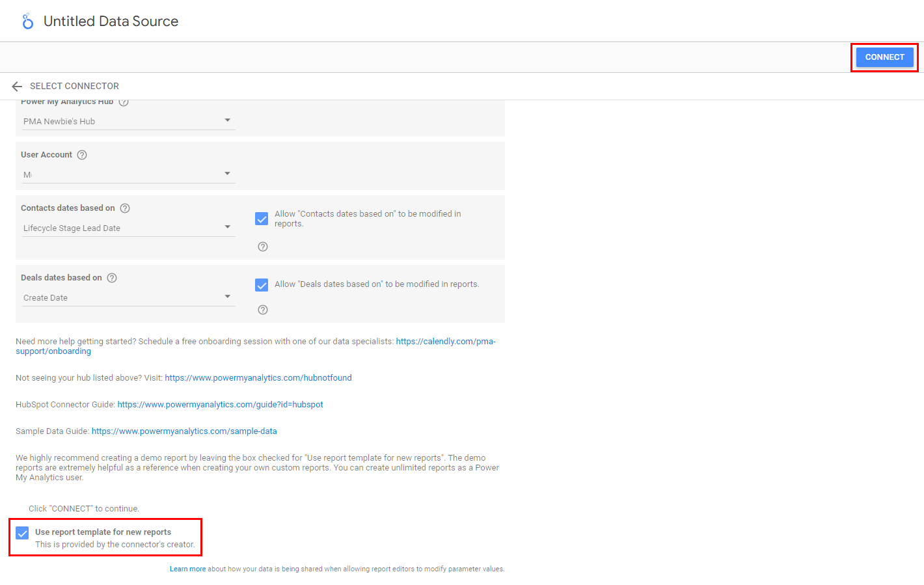Image resolution: width=924 pixels, height=585 pixels.
Task: Toggle Use report template for new reports
Action: (x=23, y=533)
